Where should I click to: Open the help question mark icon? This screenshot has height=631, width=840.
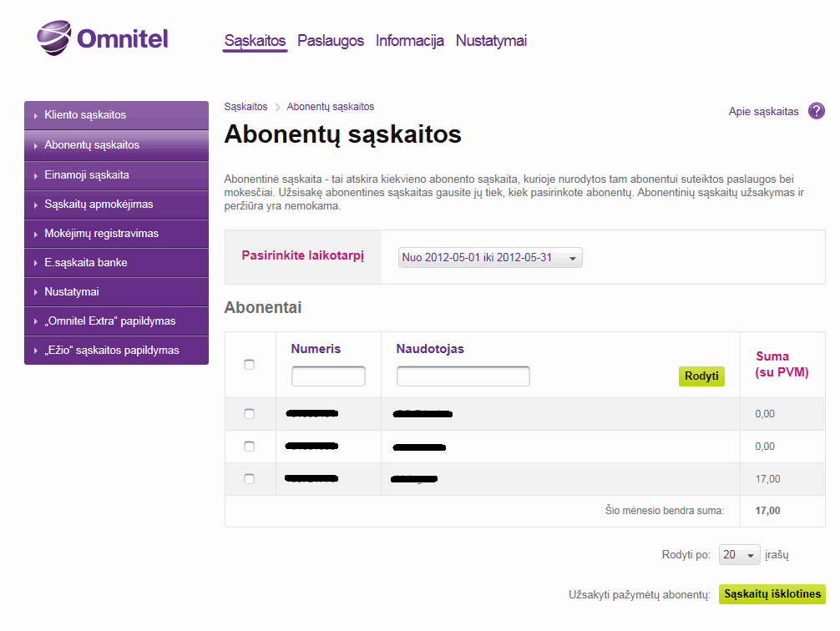pyautogui.click(x=817, y=111)
